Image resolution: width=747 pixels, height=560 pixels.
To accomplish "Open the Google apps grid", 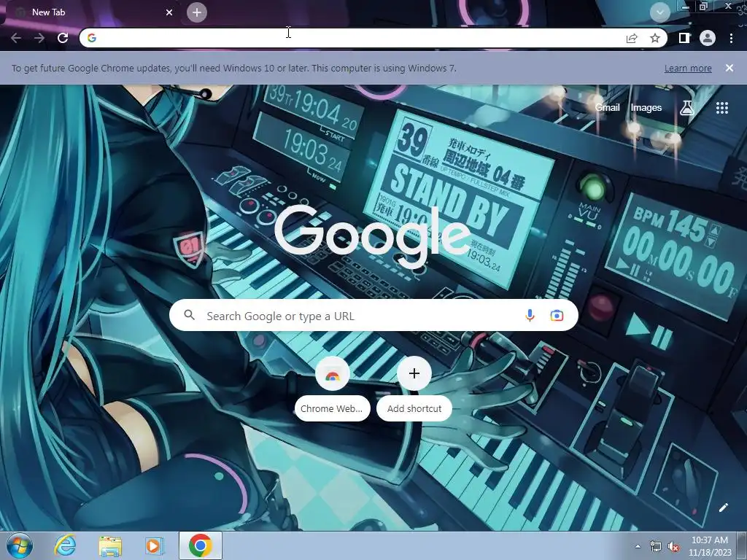I will pos(722,108).
